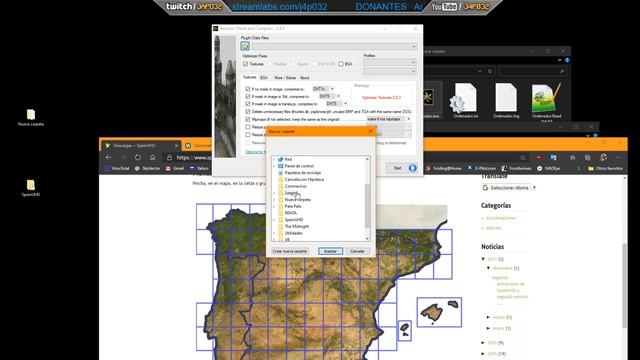
Task: Click the Cancelar button
Action: [358, 251]
